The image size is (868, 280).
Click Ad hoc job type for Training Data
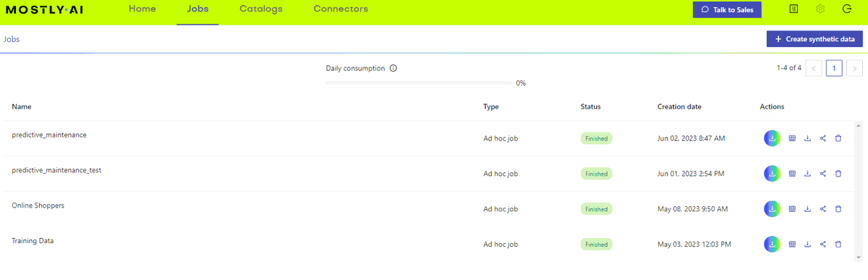click(501, 245)
